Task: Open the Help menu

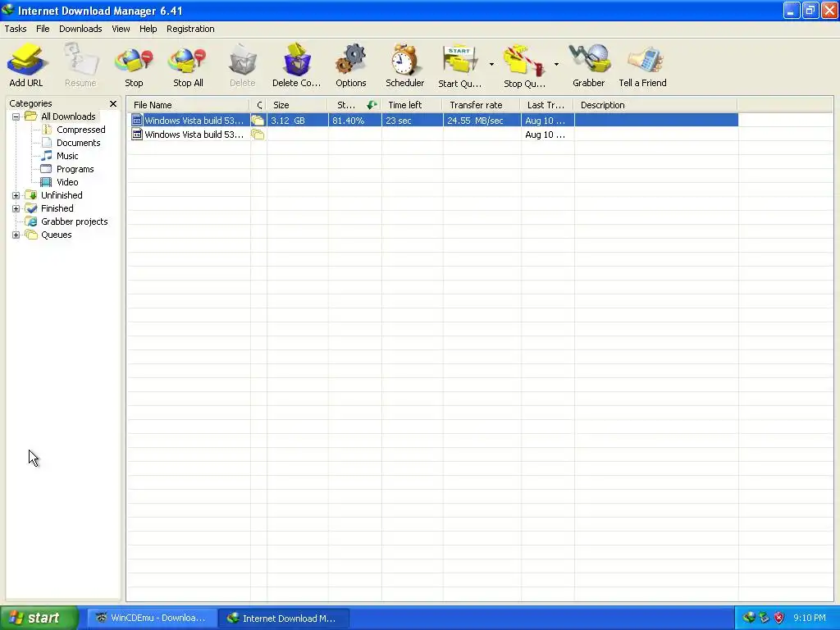Action: pos(148,29)
